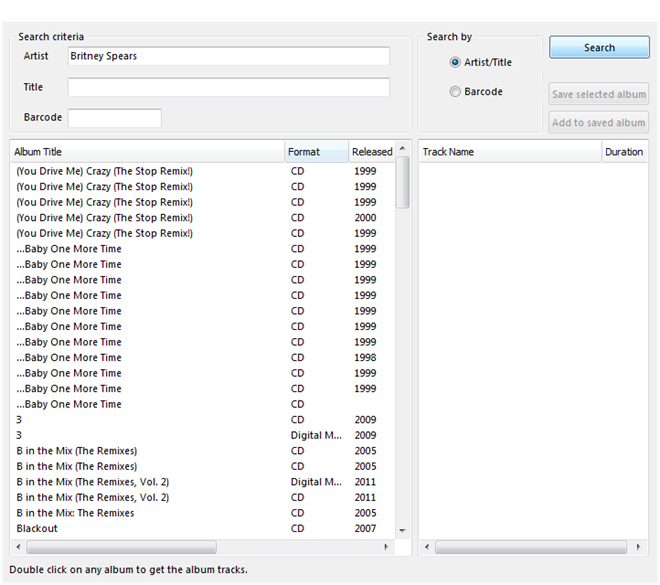This screenshot has width=660, height=585.
Task: Click the album list vertical scrollbar thumb
Action: [x=403, y=182]
